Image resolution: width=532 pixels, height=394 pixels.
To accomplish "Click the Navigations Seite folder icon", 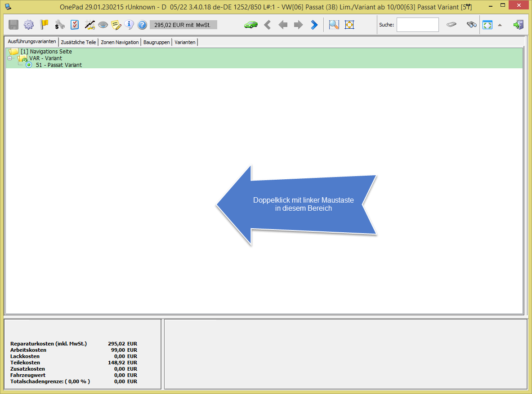I will tap(13, 52).
